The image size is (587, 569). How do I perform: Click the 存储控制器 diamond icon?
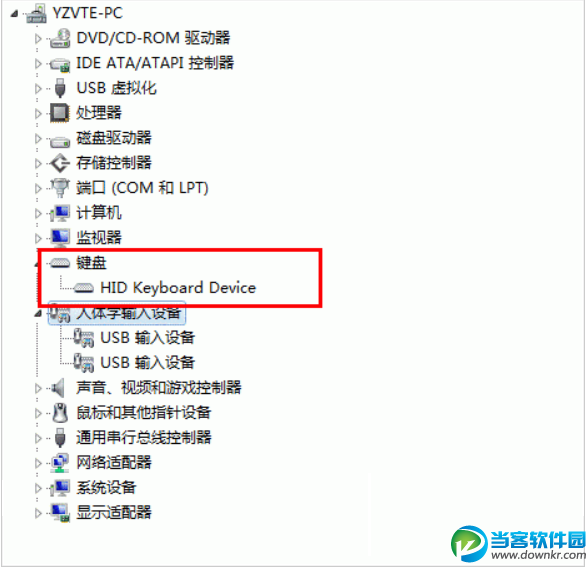[60, 163]
